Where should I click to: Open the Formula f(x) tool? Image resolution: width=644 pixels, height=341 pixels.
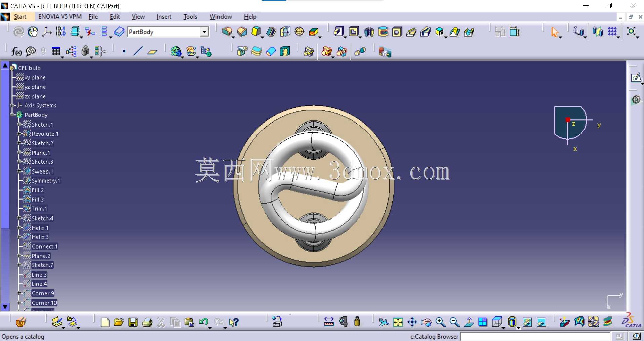click(16, 51)
